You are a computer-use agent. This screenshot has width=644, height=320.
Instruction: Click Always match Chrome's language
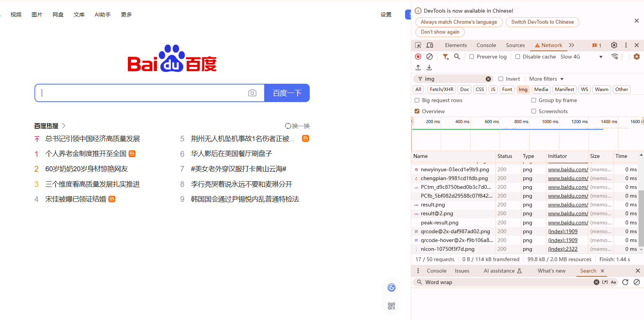click(459, 22)
